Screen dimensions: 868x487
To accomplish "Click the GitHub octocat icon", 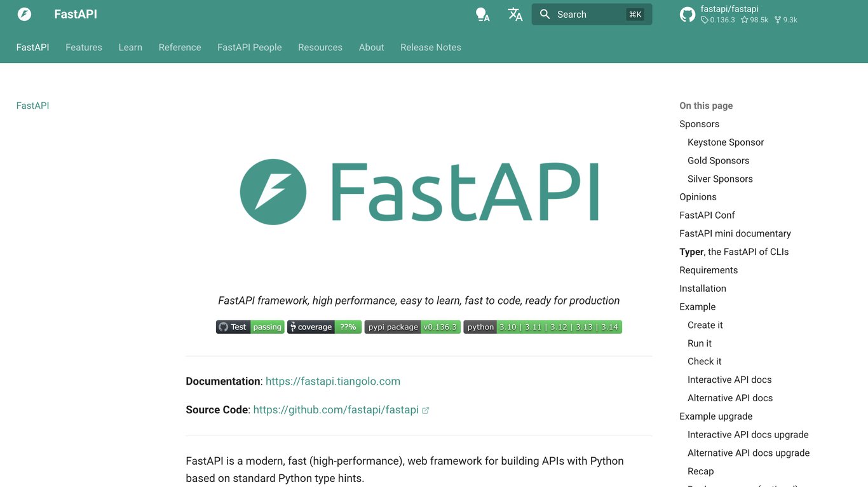I will (x=687, y=15).
